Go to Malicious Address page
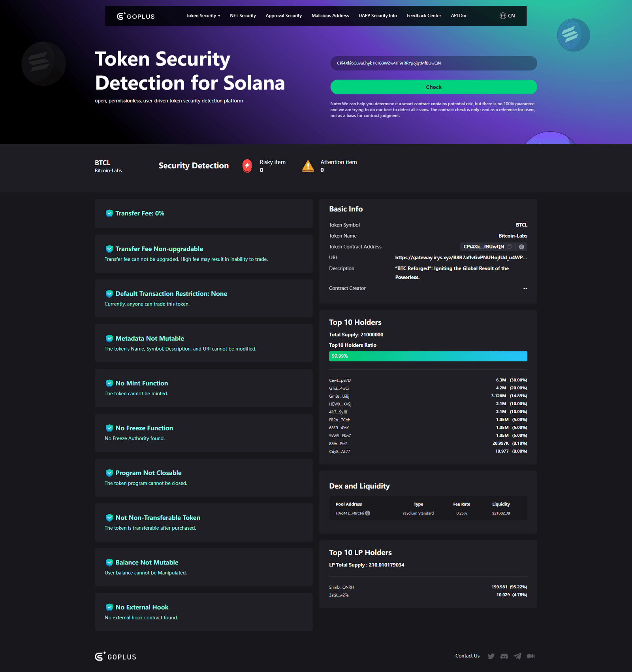This screenshot has height=672, width=632. (330, 16)
